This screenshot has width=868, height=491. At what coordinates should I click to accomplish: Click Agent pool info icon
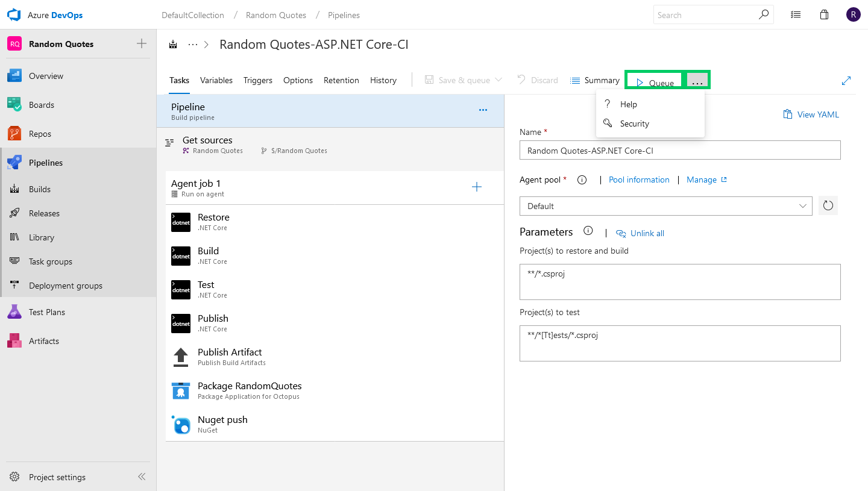tap(582, 180)
